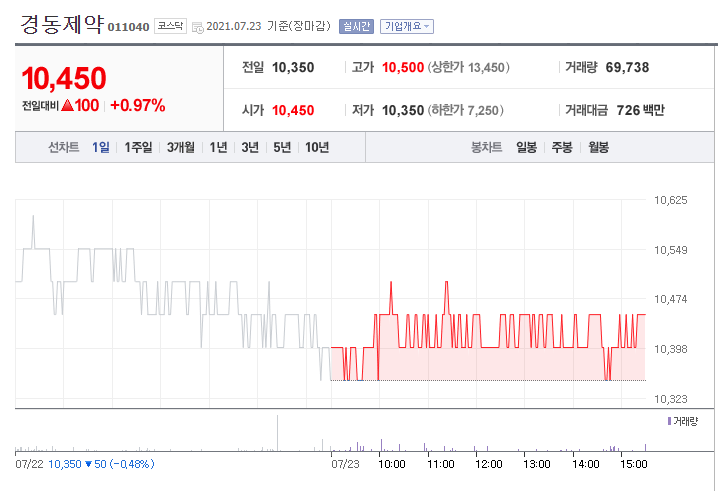718x491 pixels.
Task: Select the 5년 chart period
Action: (x=282, y=147)
